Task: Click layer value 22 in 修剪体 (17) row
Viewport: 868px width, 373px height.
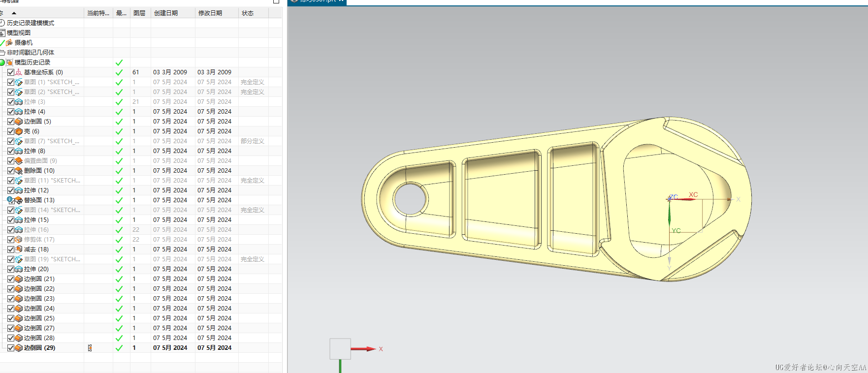Action: coord(136,240)
